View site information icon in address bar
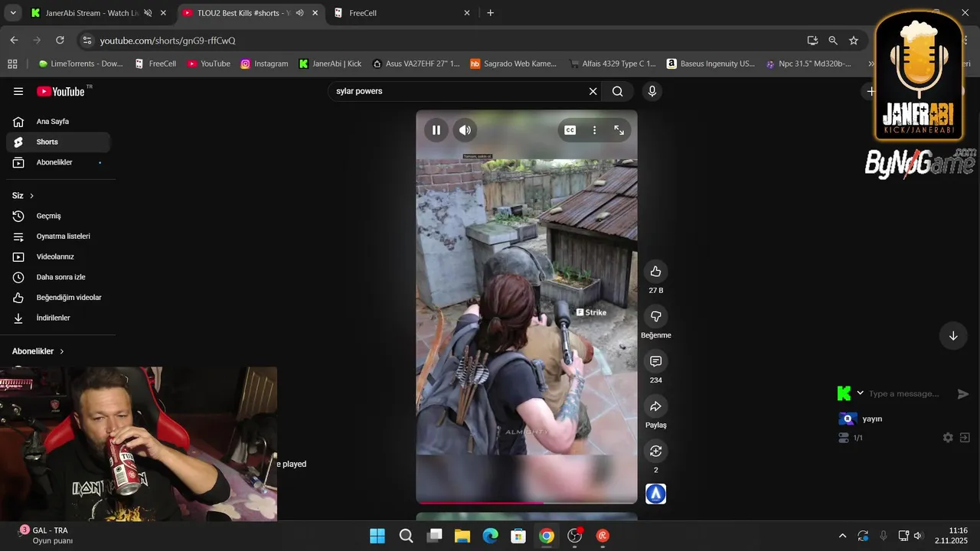This screenshot has width=980, height=551. click(x=87, y=41)
